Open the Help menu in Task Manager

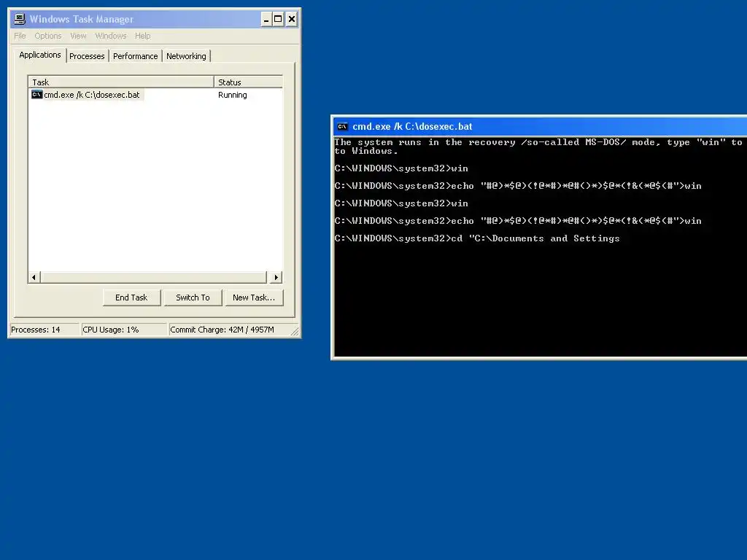tap(142, 36)
